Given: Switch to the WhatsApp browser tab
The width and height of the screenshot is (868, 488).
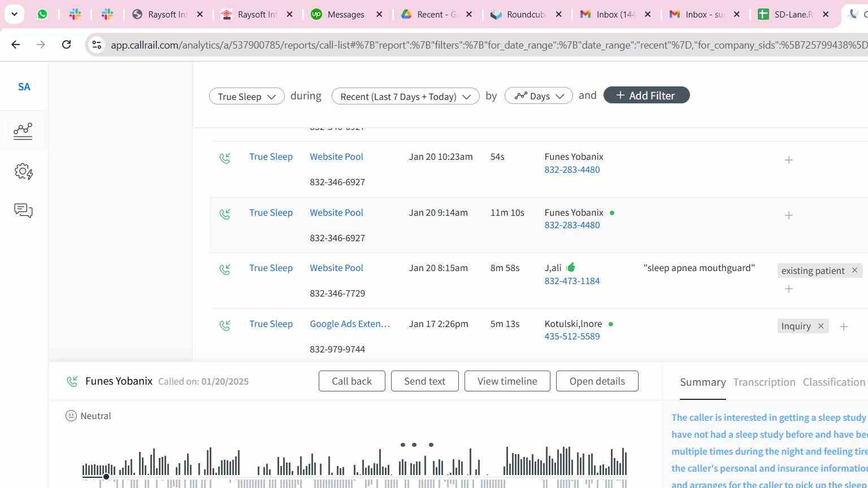Looking at the screenshot, I should coord(42,14).
